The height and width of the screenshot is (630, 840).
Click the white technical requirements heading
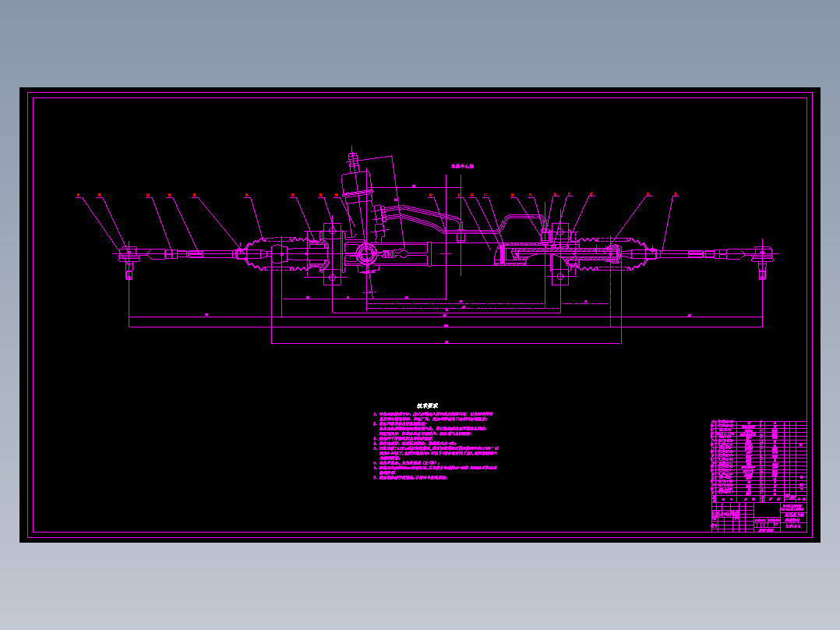[428, 406]
